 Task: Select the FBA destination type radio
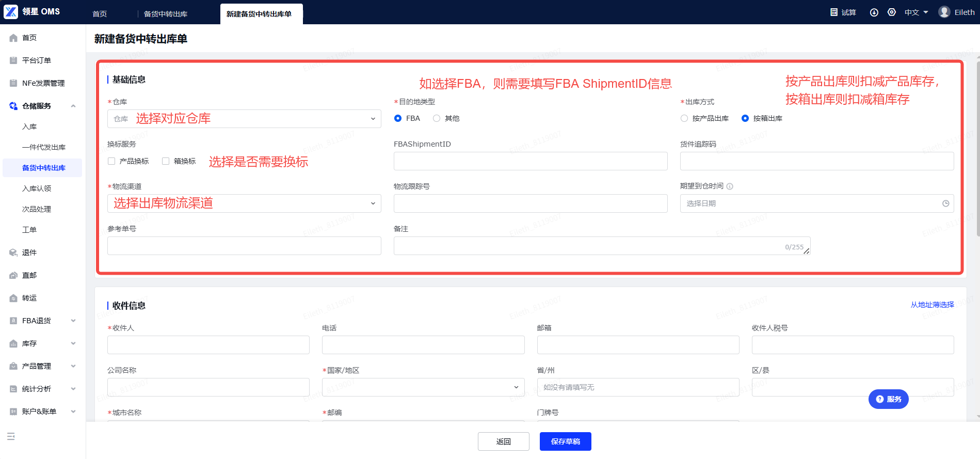click(398, 118)
